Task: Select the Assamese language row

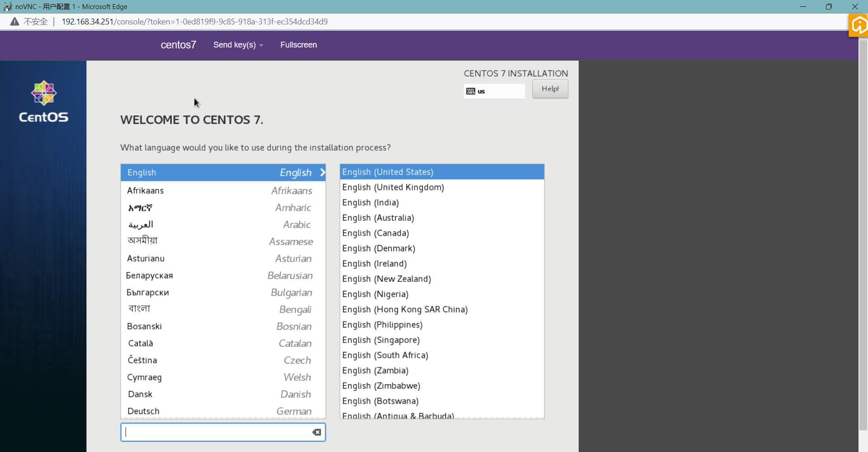Action: tap(223, 242)
